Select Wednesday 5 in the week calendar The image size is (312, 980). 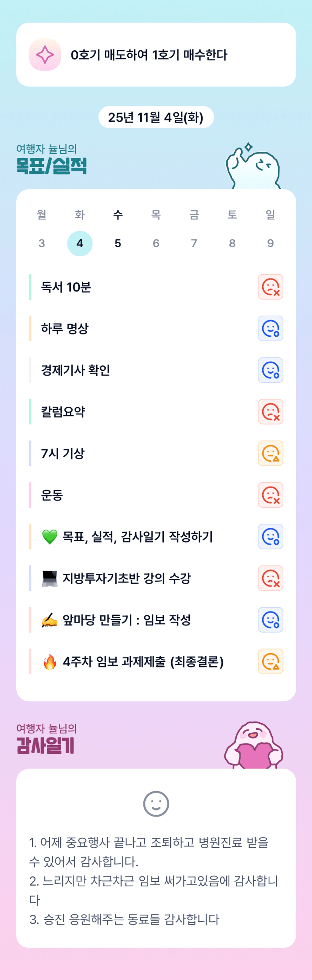pos(118,243)
